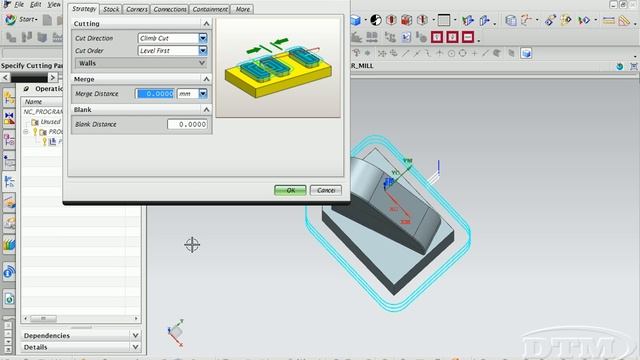Open the top yellow navigator sidebar icon
The image size is (640, 360).
[x=9, y=98]
